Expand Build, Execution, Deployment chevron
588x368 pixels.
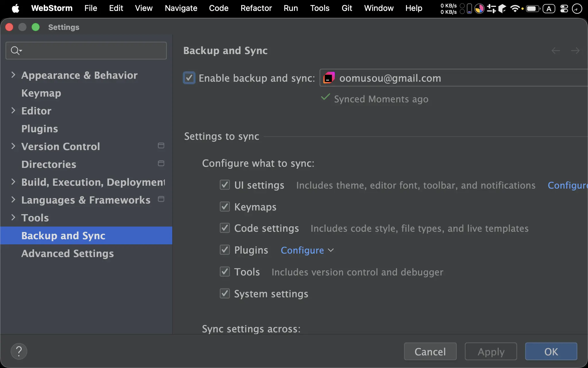(x=13, y=182)
